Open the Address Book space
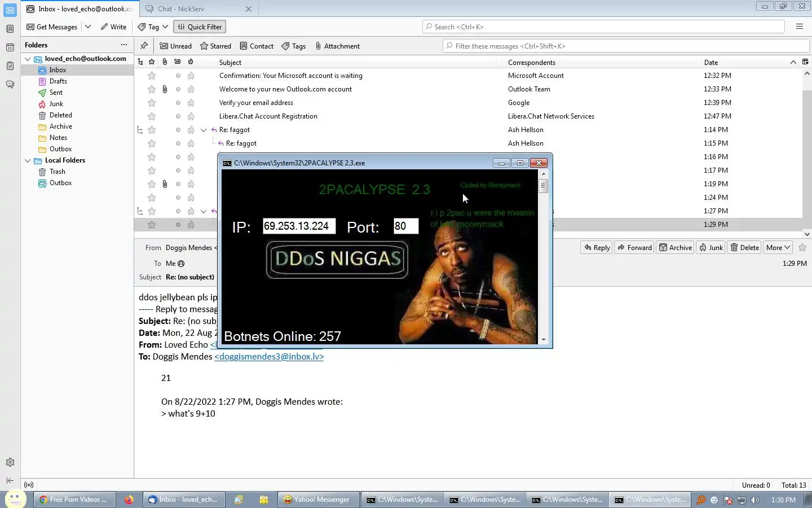Viewport: 812px width, 508px height. (10, 29)
